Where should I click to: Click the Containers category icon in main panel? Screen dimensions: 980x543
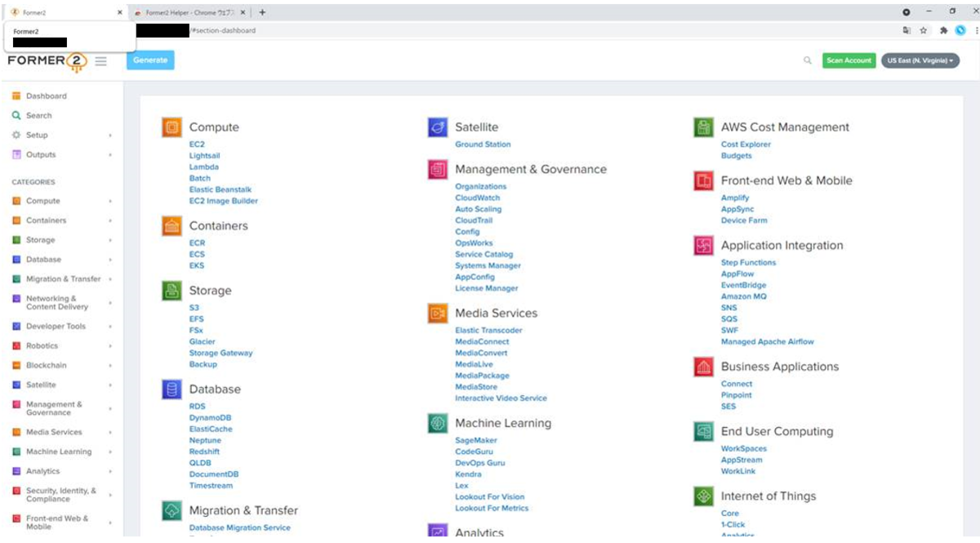click(x=171, y=226)
